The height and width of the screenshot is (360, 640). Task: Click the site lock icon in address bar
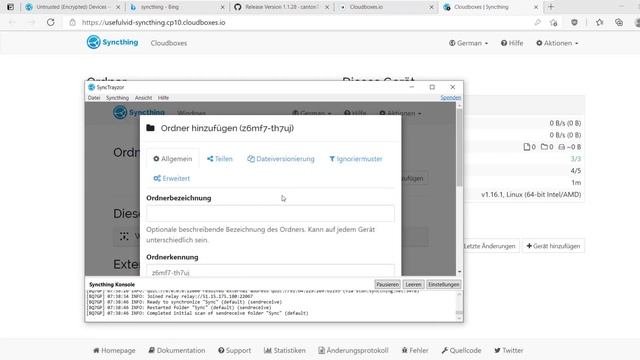tap(72, 22)
